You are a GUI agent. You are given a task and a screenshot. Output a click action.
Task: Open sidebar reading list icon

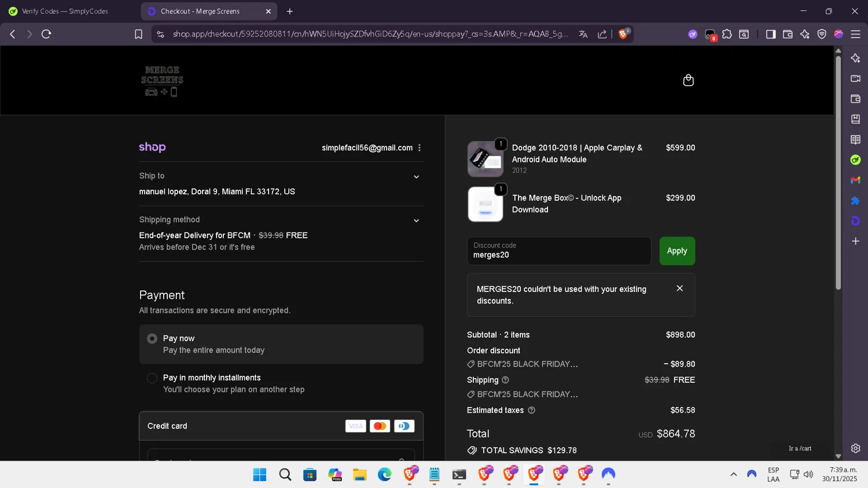(x=855, y=139)
